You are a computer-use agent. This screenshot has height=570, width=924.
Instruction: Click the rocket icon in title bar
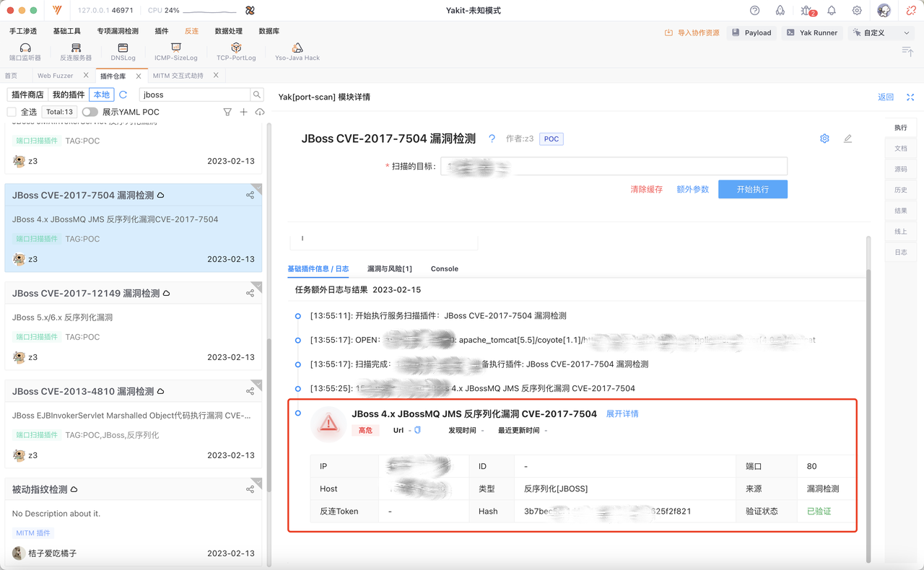pos(780,11)
